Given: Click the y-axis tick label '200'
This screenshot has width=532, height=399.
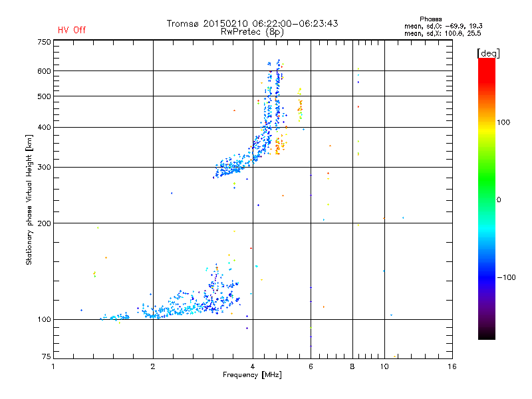Looking at the screenshot, I should point(44,223).
